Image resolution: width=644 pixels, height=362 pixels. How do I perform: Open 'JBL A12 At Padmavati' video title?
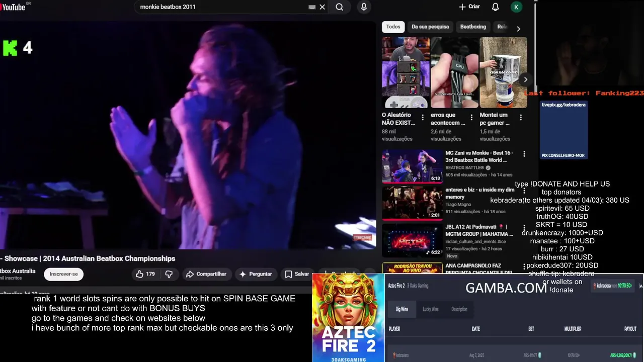pyautogui.click(x=479, y=230)
